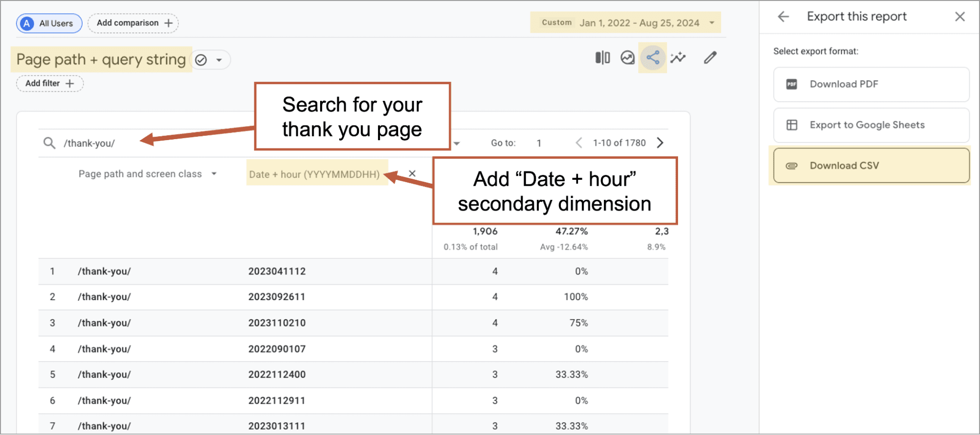Select the Date + hour (YYYYMMDDHH) dimension header
The image size is (980, 435).
click(314, 174)
